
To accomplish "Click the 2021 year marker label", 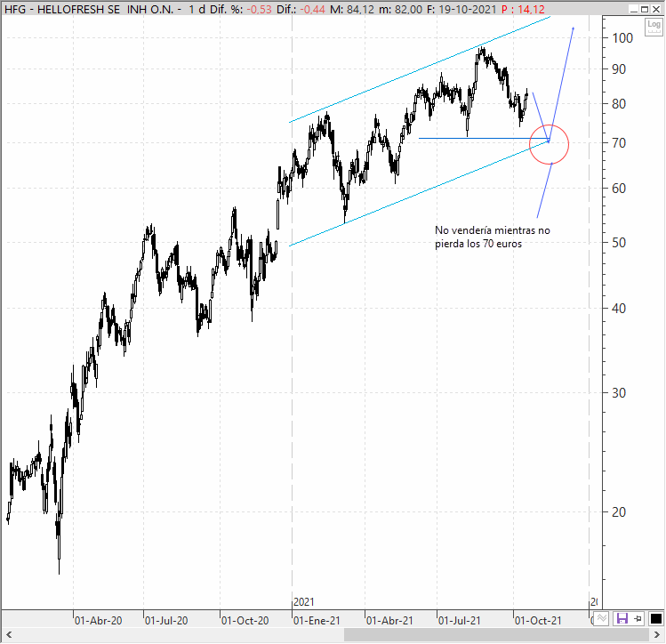I will coord(304,602).
